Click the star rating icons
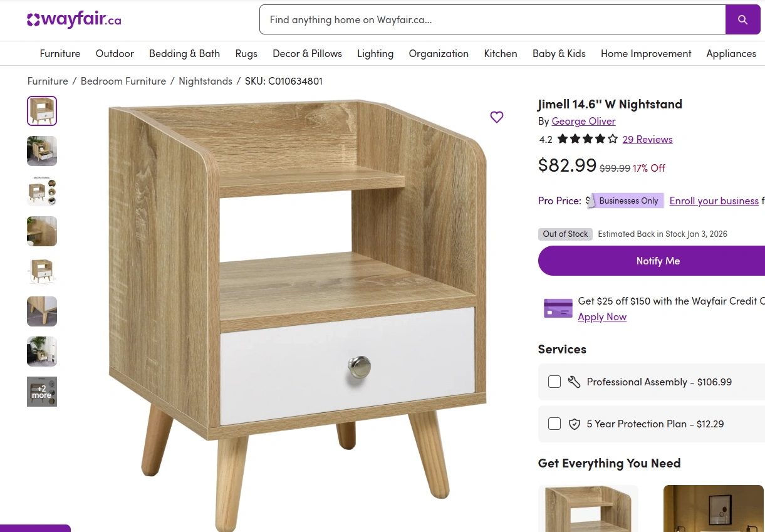Screen dimensions: 765x532 588,139
